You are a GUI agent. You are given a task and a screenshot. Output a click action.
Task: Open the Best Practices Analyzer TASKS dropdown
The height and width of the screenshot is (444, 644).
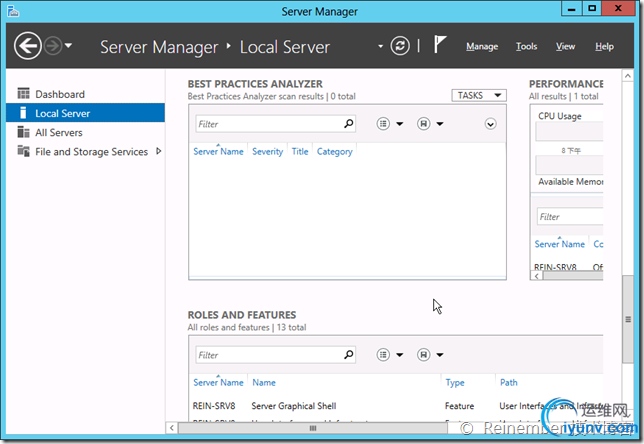(479, 95)
